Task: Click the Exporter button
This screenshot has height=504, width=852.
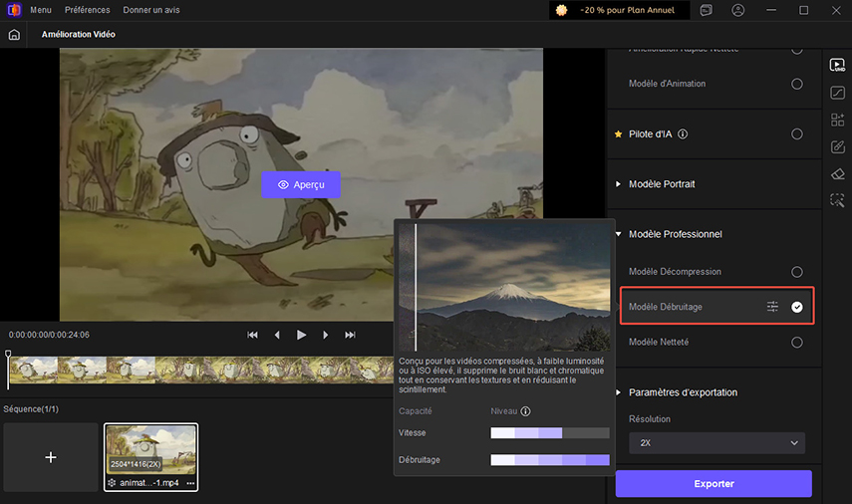Action: click(713, 484)
